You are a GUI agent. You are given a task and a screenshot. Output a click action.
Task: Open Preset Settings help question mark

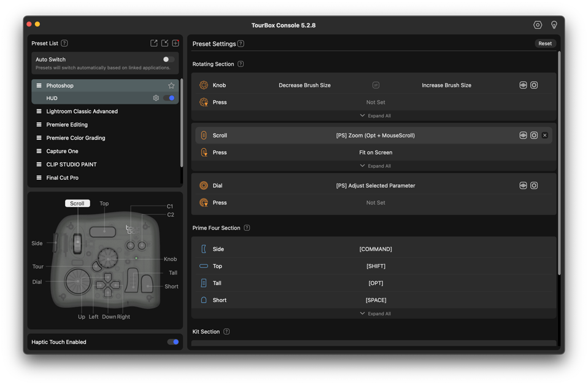pos(241,44)
